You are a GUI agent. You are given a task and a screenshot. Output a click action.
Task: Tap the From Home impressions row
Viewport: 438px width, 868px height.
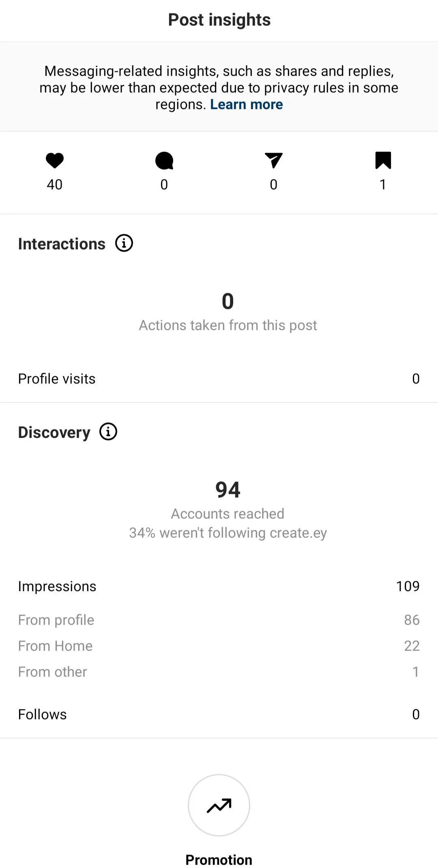click(x=219, y=646)
